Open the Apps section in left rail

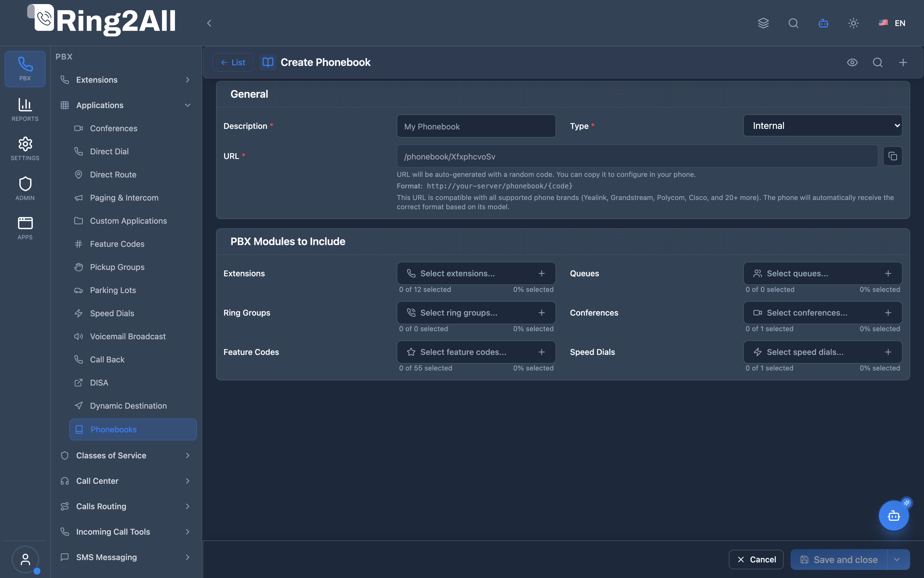click(x=25, y=228)
